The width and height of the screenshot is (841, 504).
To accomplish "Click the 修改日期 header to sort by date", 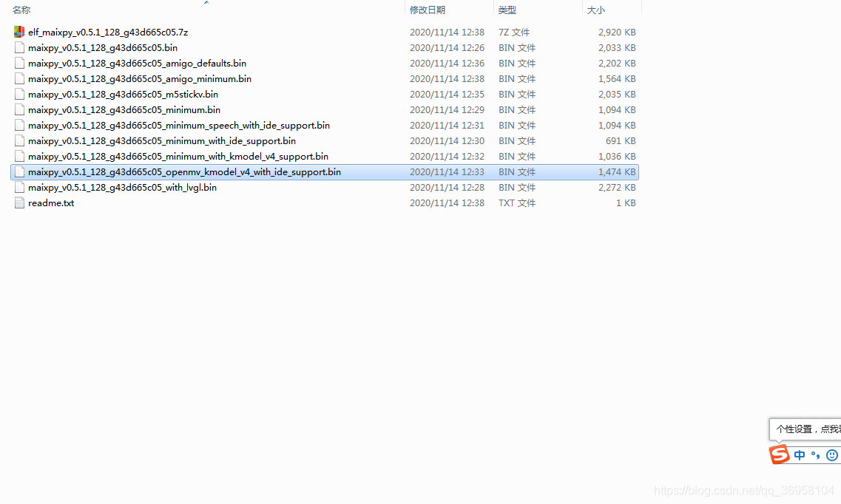I will coord(425,10).
